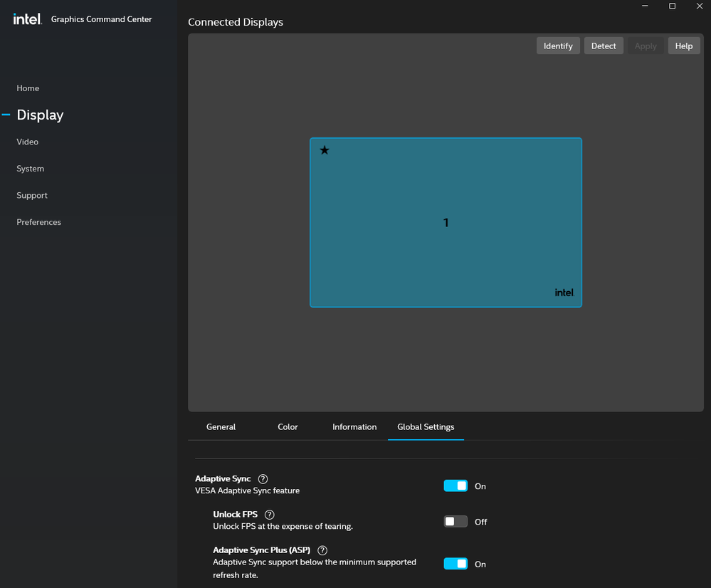The height and width of the screenshot is (588, 711).
Task: Click the Detect displays button
Action: click(604, 46)
